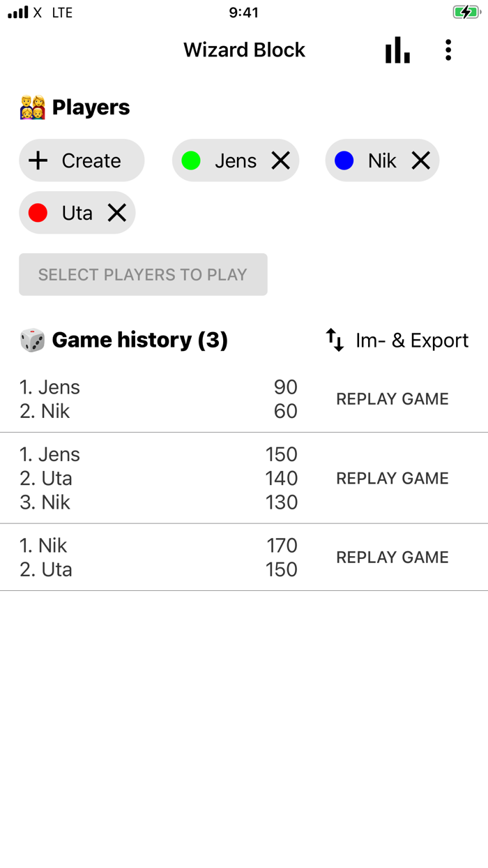The image size is (488, 868).
Task: Click the family emoji next to Players
Action: [31, 106]
